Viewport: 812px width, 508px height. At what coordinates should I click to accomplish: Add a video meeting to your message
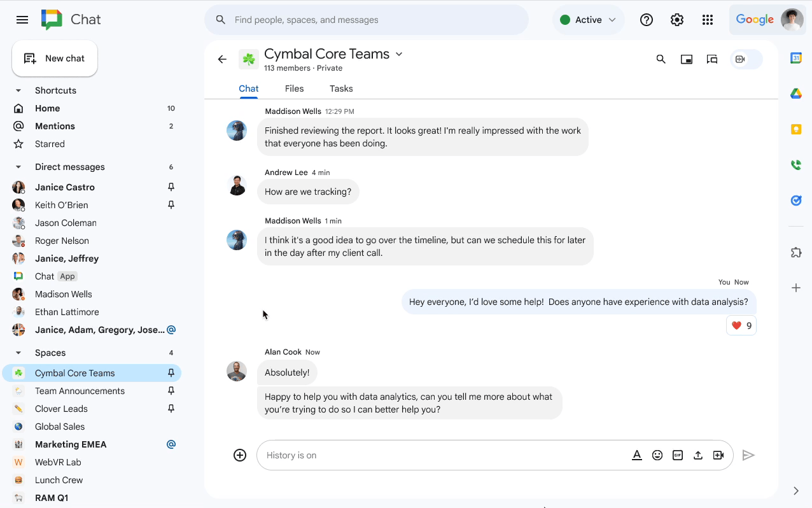click(x=718, y=455)
